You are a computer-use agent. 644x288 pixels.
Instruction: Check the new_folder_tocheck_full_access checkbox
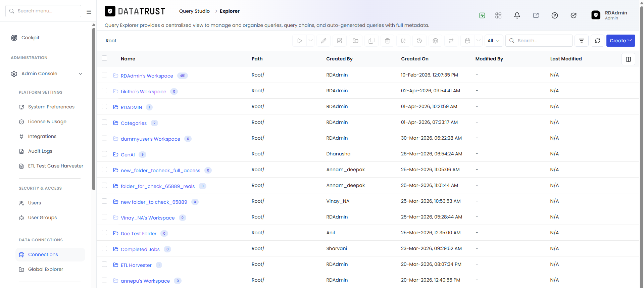[104, 170]
